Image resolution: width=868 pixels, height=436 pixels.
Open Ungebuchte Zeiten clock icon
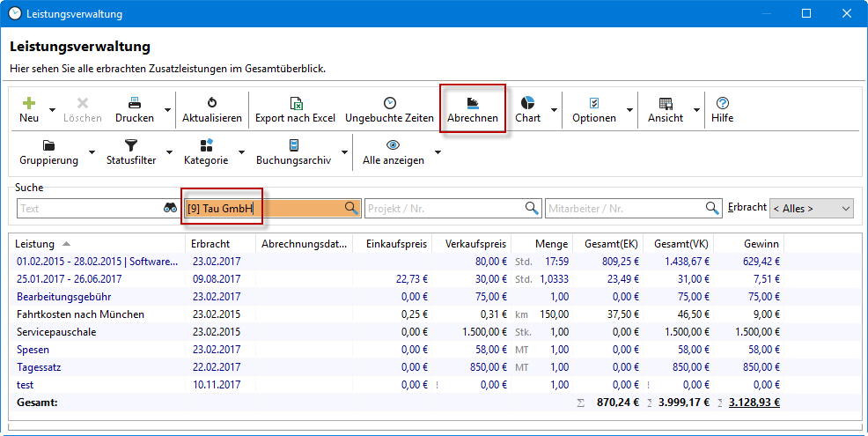389,102
